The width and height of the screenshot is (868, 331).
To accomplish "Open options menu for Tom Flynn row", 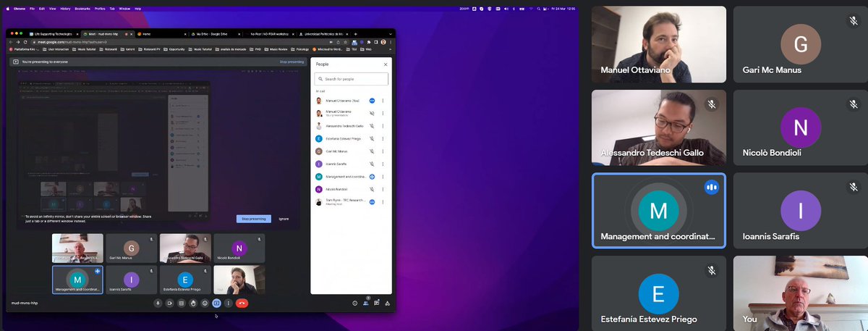I will [x=383, y=202].
